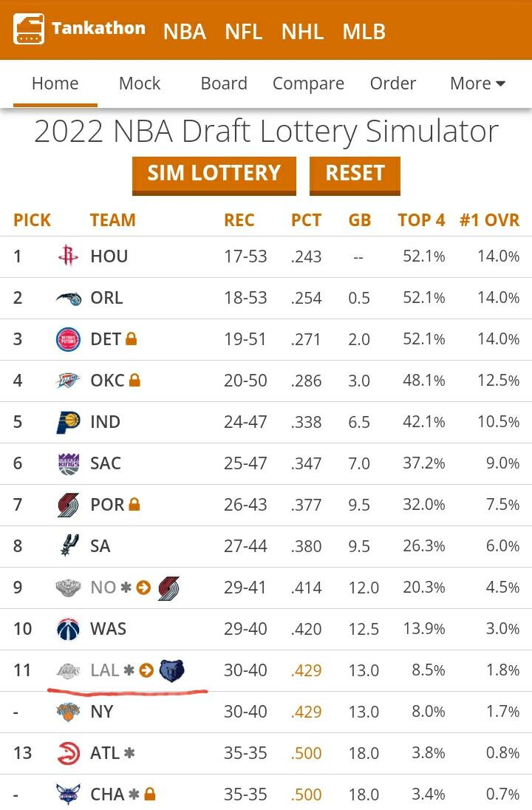The width and height of the screenshot is (532, 810).
Task: Click the Sacramento Kings team logo
Action: click(x=68, y=463)
